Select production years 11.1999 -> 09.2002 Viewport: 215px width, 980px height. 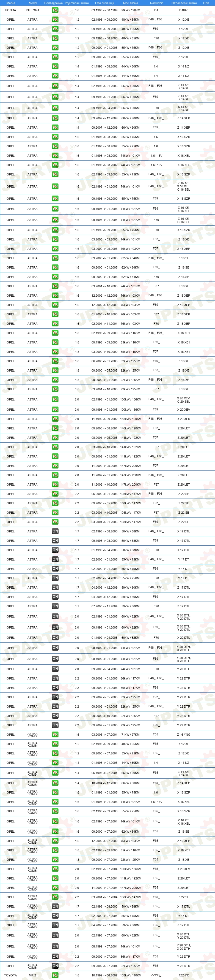(x=104, y=419)
